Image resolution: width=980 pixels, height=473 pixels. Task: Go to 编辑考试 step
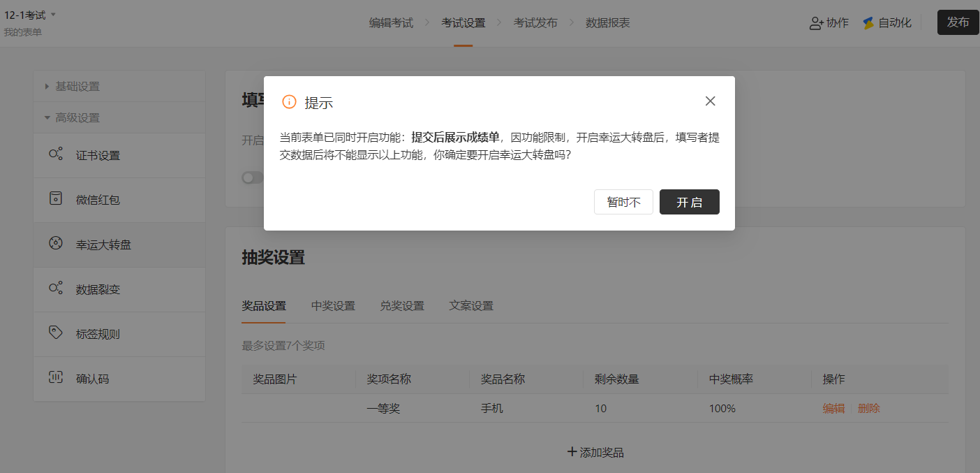point(391,23)
